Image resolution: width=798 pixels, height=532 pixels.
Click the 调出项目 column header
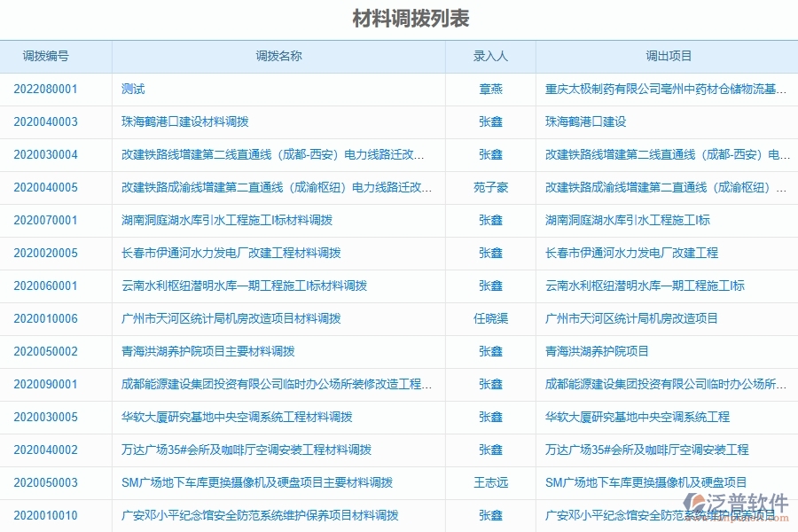[x=668, y=55]
